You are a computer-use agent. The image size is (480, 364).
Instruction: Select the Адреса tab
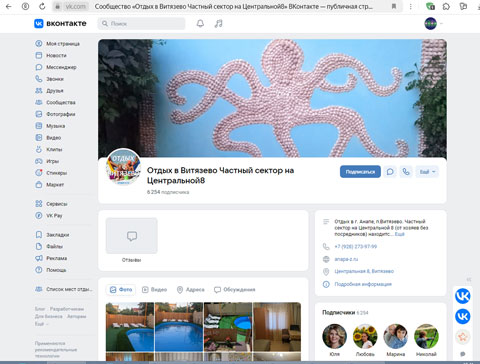[x=190, y=290]
